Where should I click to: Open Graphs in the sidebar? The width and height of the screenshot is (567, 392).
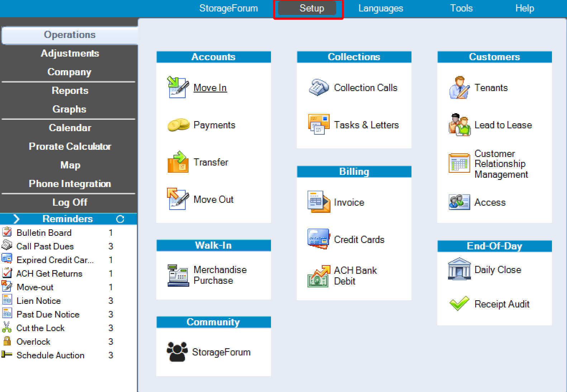70,109
